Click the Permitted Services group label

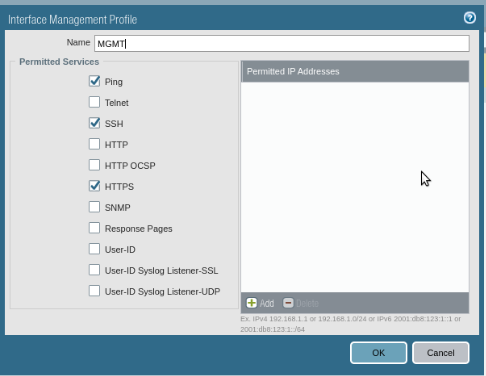(x=59, y=62)
